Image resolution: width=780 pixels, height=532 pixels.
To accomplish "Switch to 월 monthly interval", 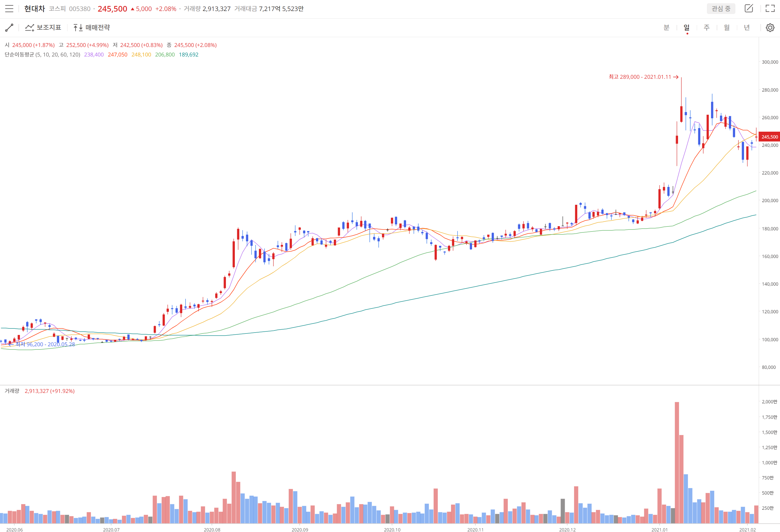I will [726, 28].
